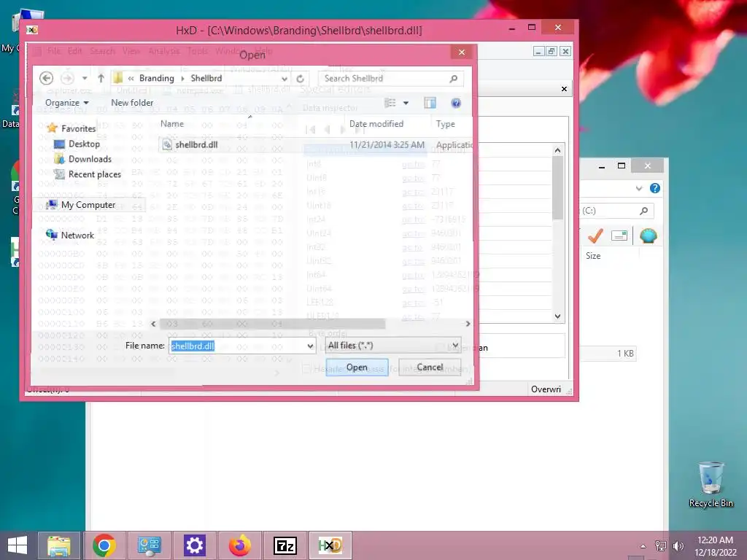Open help in the Open dialog
747x560 pixels.
(x=456, y=103)
